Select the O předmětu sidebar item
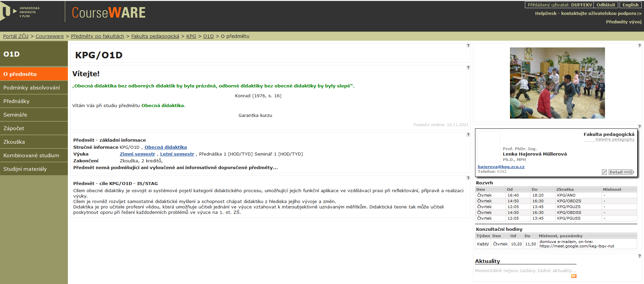Viewport: 644px width, 284px height. coord(34,74)
